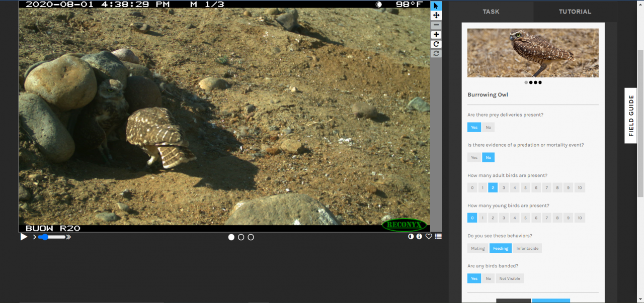Set young birds count to 1
644x303 pixels.
pos(482,218)
